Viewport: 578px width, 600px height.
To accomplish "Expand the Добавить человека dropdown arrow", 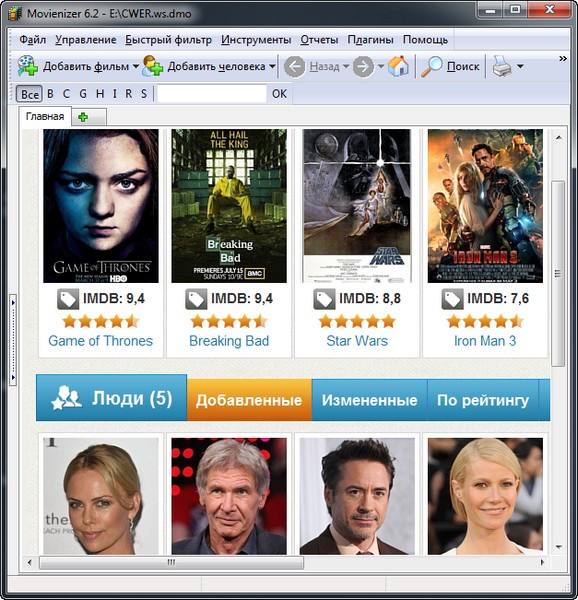I will pos(272,67).
